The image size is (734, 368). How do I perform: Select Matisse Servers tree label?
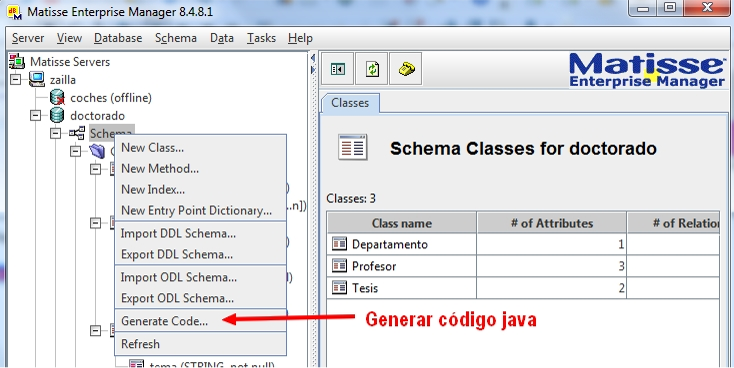point(70,62)
